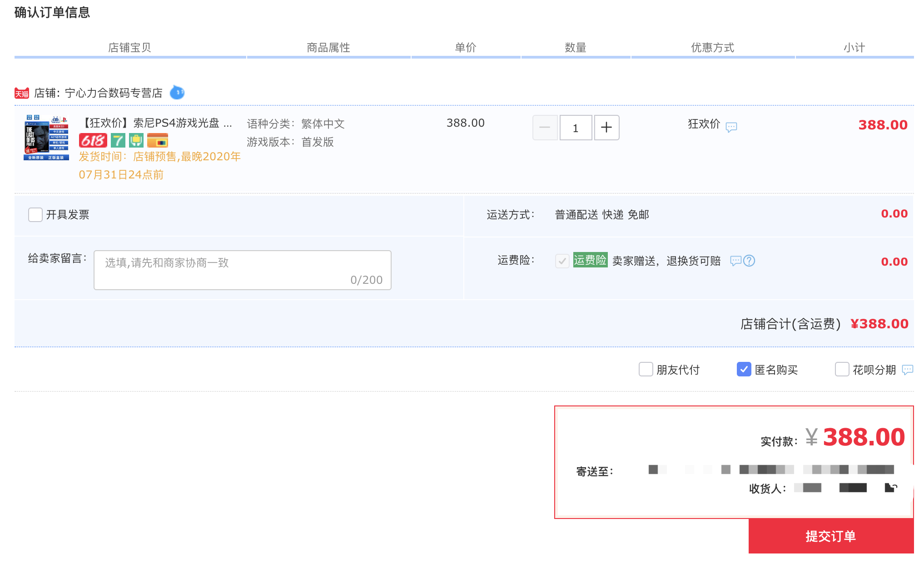Open the comment icon beside 运费险 description
Image resolution: width=924 pixels, height=583 pixels.
(736, 261)
